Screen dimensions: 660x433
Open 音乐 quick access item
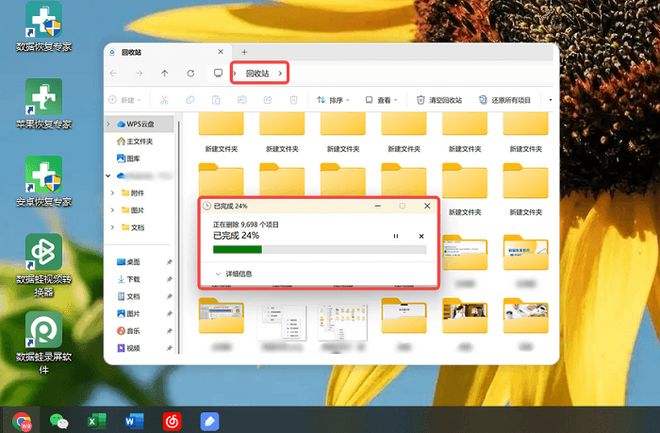pyautogui.click(x=128, y=331)
